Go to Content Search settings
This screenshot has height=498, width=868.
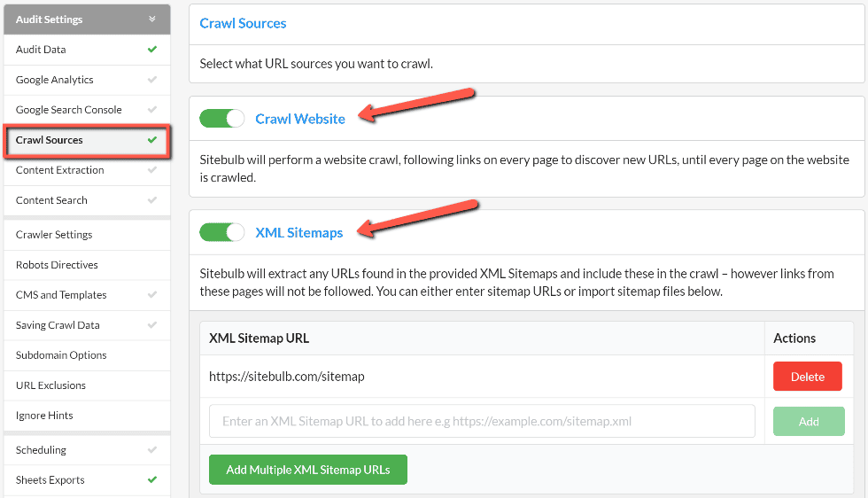(x=87, y=200)
